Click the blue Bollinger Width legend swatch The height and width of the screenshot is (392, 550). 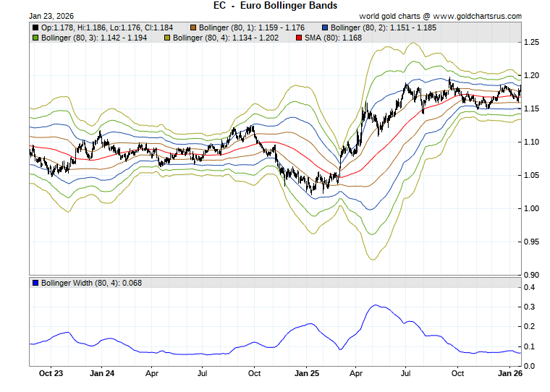pos(35,283)
